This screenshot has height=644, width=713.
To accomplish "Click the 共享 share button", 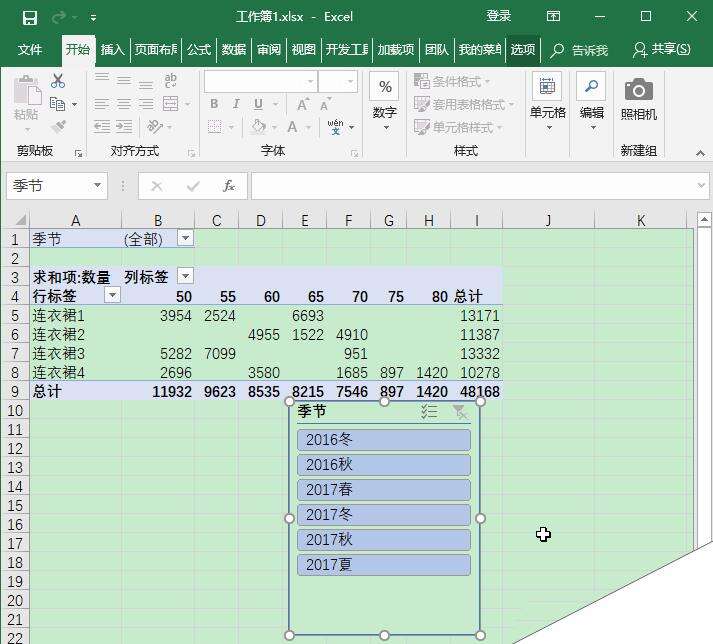I will 662,50.
